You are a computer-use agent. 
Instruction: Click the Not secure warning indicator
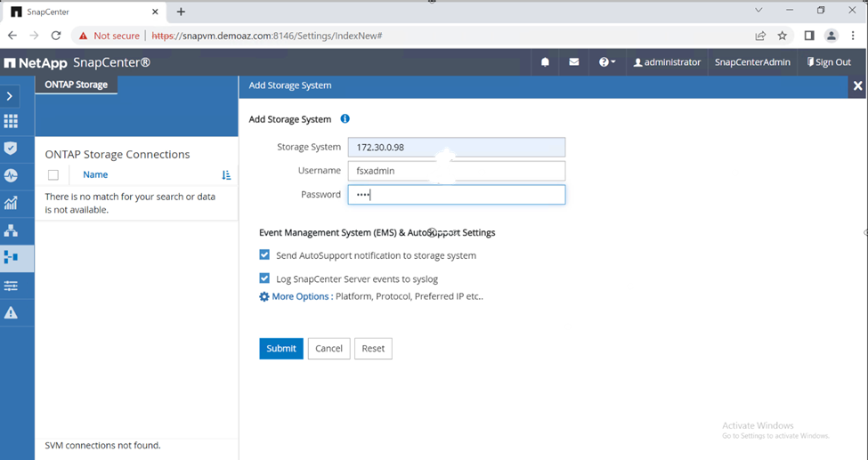109,36
